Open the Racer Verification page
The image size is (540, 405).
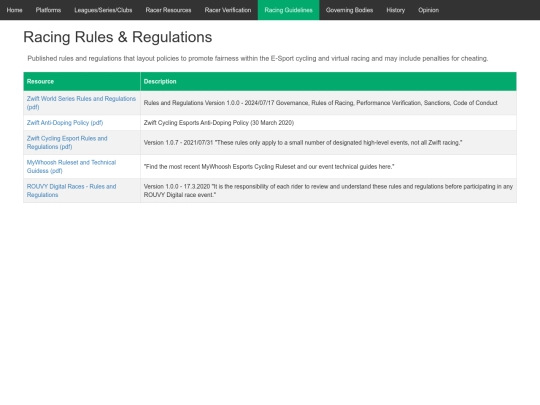pyautogui.click(x=228, y=10)
